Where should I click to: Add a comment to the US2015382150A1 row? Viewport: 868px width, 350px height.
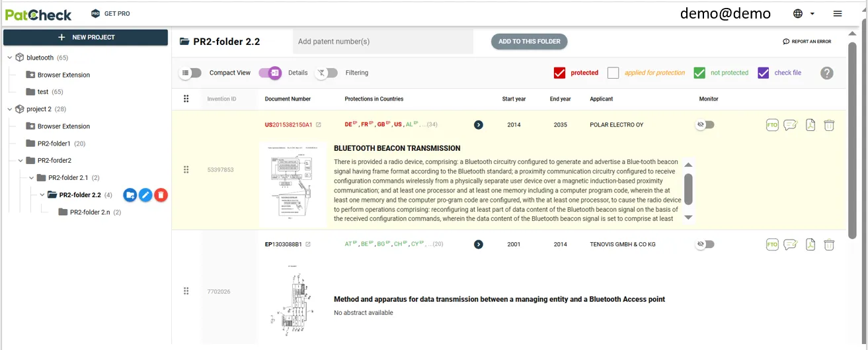tap(790, 125)
